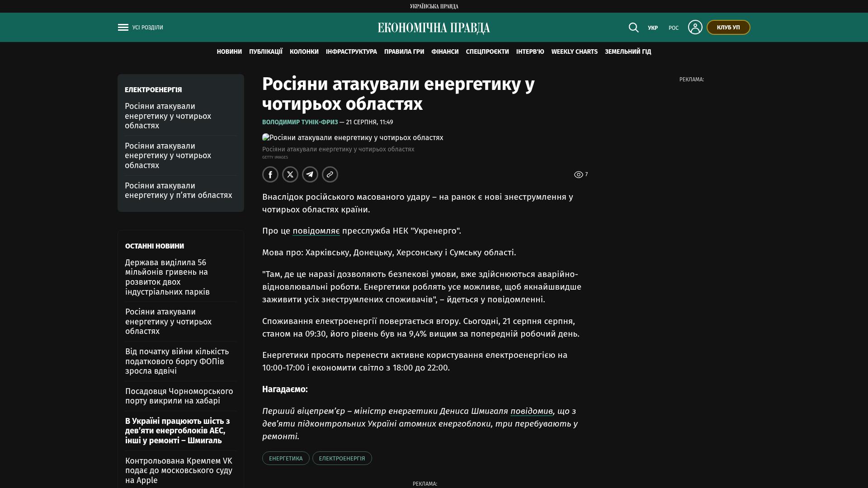This screenshot has width=868, height=488.
Task: Click the Економічна правда logo
Action: (x=434, y=28)
